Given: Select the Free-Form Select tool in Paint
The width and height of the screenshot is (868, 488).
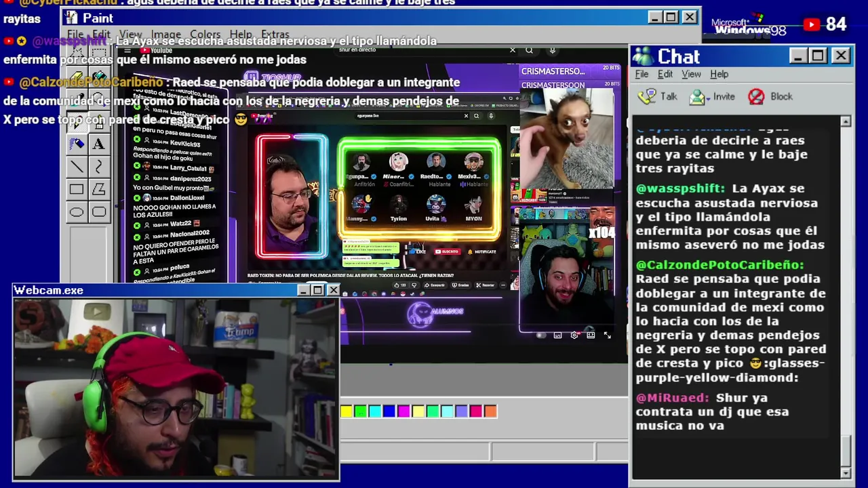Looking at the screenshot, I should click(77, 54).
